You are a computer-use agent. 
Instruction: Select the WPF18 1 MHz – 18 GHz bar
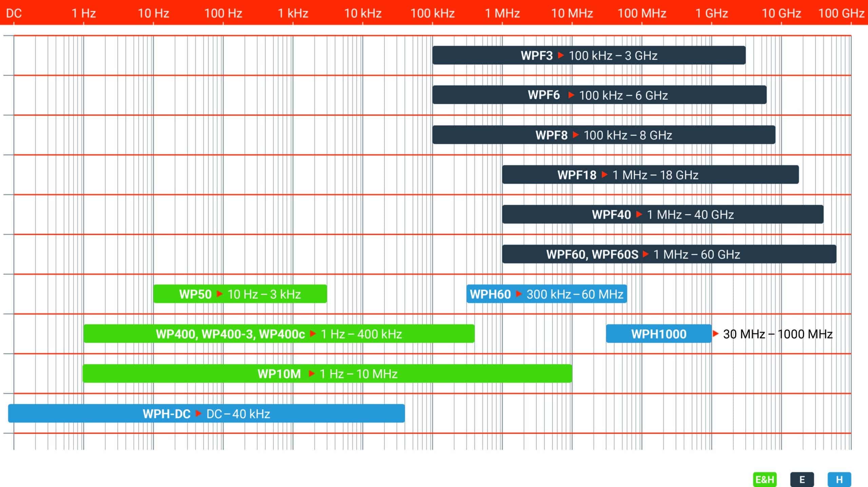pos(650,174)
